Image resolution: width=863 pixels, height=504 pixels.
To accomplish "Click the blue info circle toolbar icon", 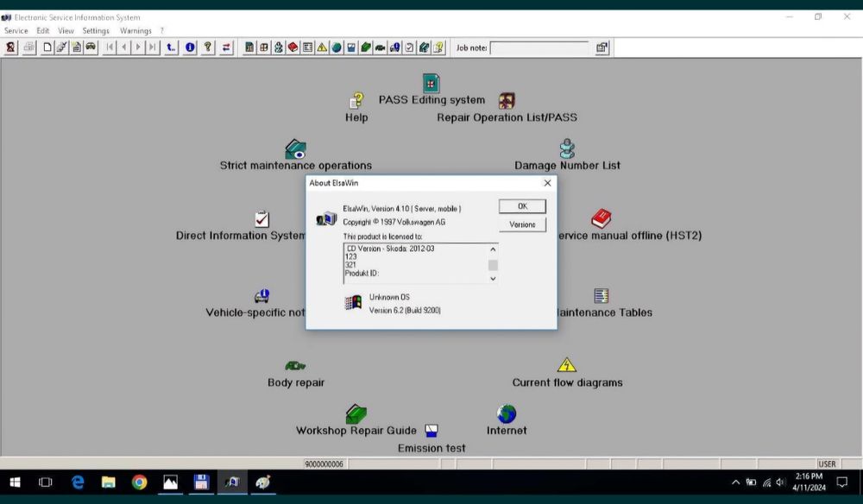I will pyautogui.click(x=190, y=47).
